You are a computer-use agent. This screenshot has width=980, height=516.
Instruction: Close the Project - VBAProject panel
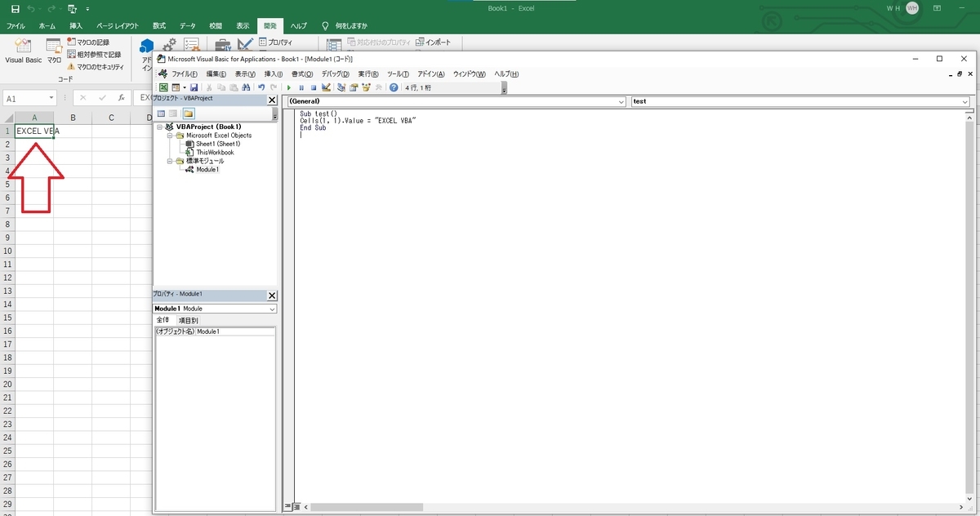273,100
